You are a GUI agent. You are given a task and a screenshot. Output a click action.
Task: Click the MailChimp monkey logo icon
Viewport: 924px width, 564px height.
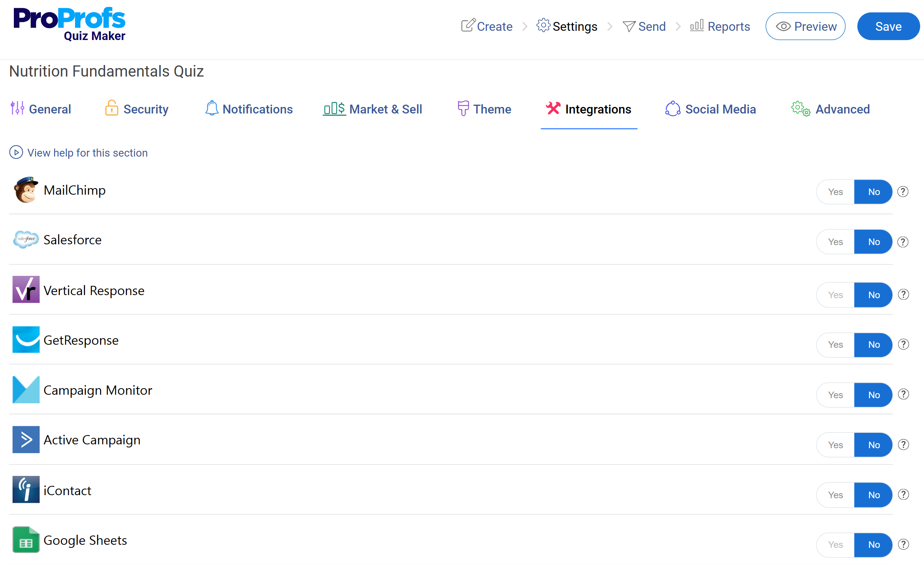click(x=26, y=190)
